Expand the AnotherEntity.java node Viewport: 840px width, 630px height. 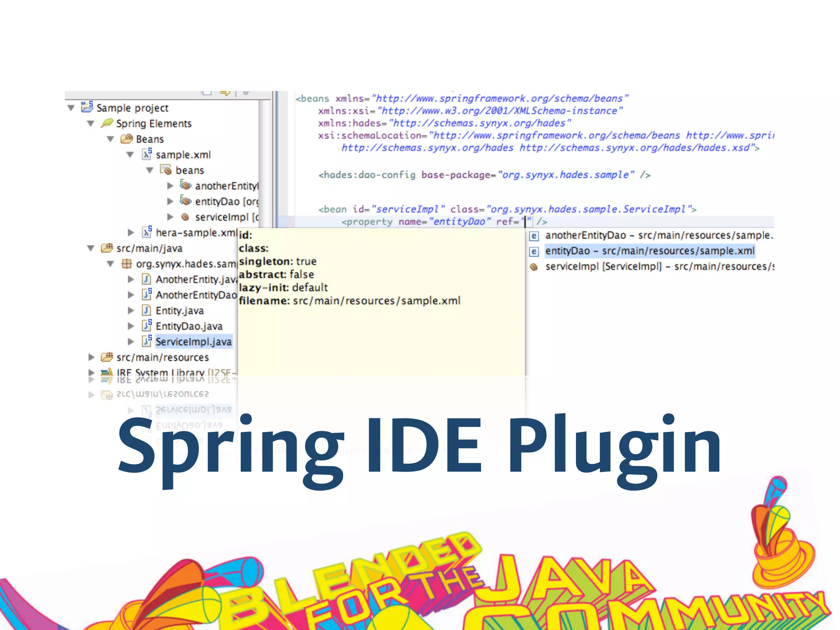131,279
